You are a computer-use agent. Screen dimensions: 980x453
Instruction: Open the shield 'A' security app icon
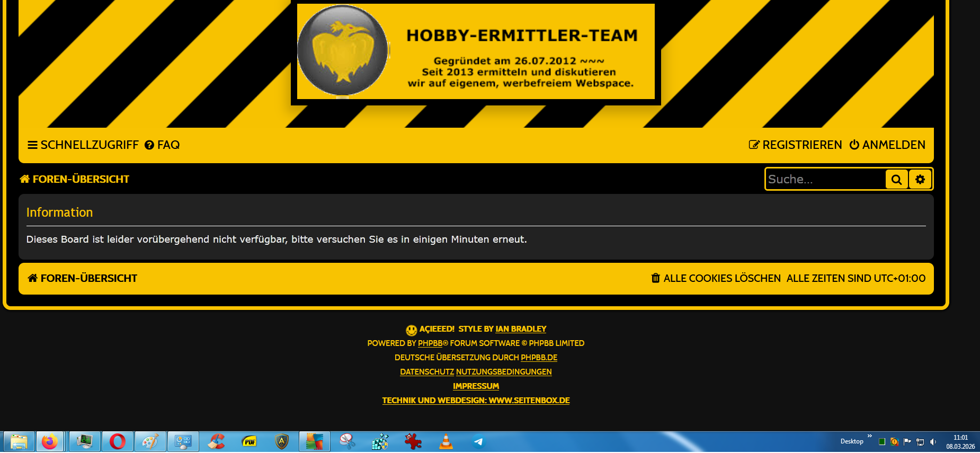pos(282,442)
